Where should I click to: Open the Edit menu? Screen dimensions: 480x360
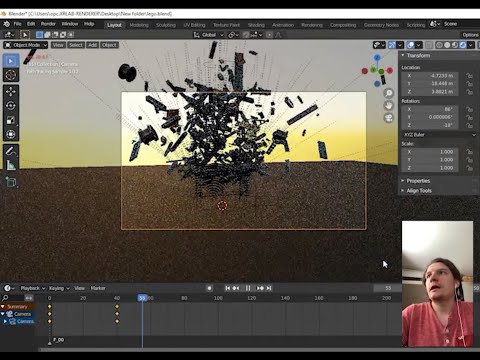[x=31, y=24]
